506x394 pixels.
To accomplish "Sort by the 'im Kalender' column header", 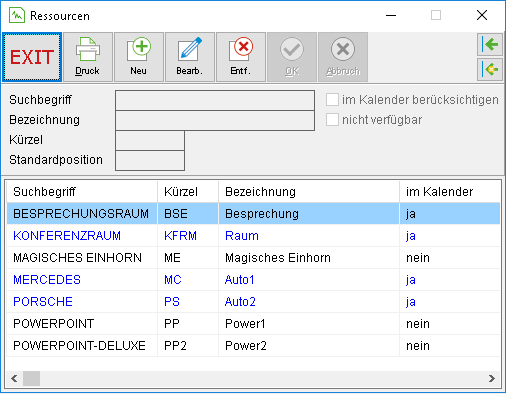I will pyautogui.click(x=450, y=192).
